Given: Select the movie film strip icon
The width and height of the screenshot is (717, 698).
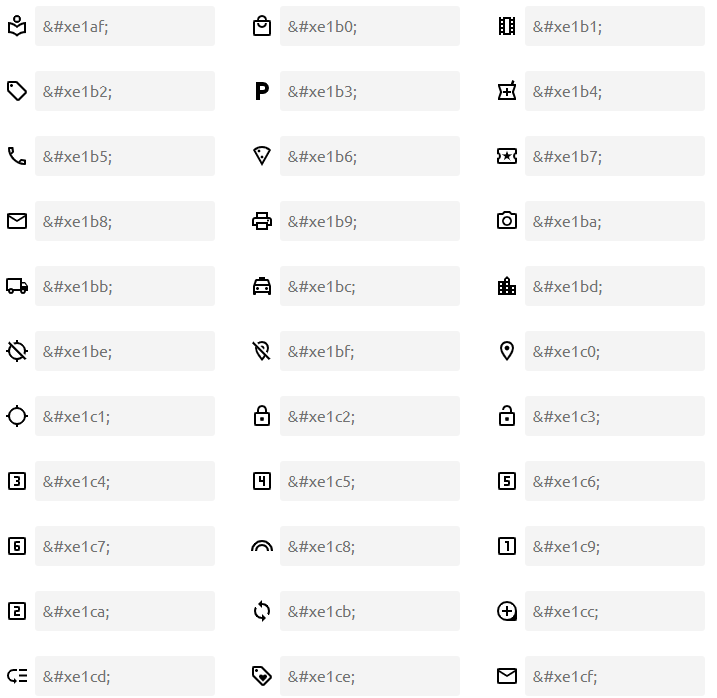Looking at the screenshot, I should tap(507, 26).
